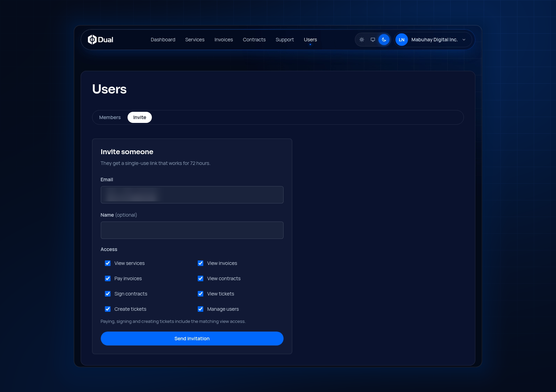Image resolution: width=556 pixels, height=392 pixels.
Task: Go to Invoices in navigation
Action: tap(224, 40)
